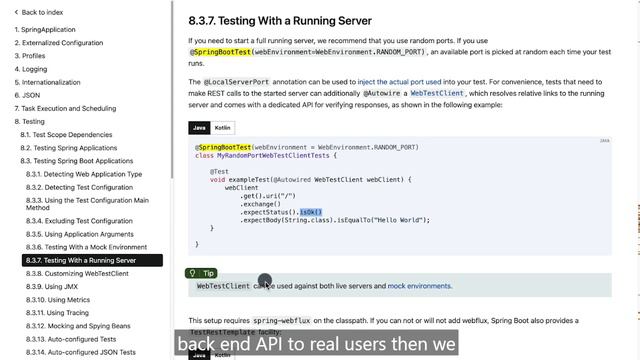Switch to the Kotlin code tab
The height and width of the screenshot is (360, 640).
[x=222, y=128]
